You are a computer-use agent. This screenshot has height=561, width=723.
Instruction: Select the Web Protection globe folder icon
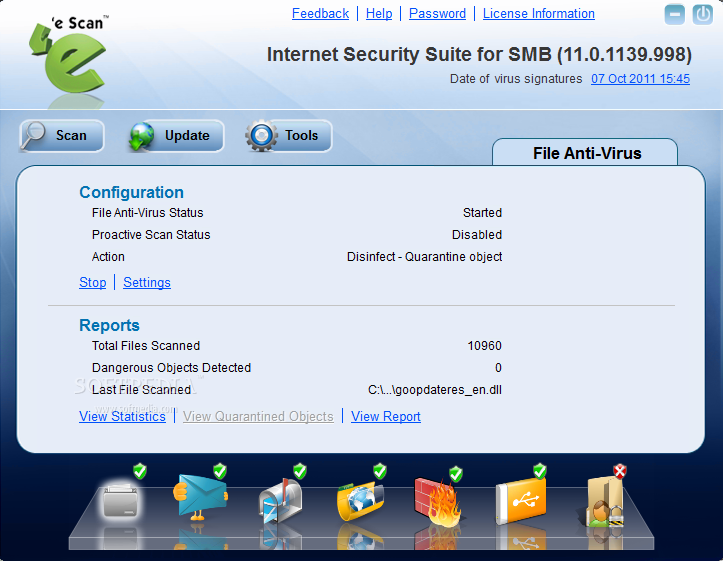pyautogui.click(x=361, y=500)
